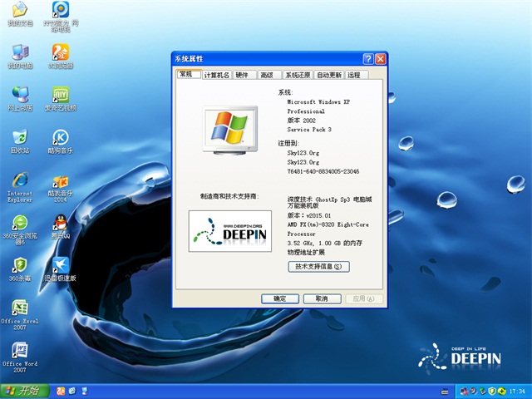Open My Computer (我的电脑) icon

(19, 52)
